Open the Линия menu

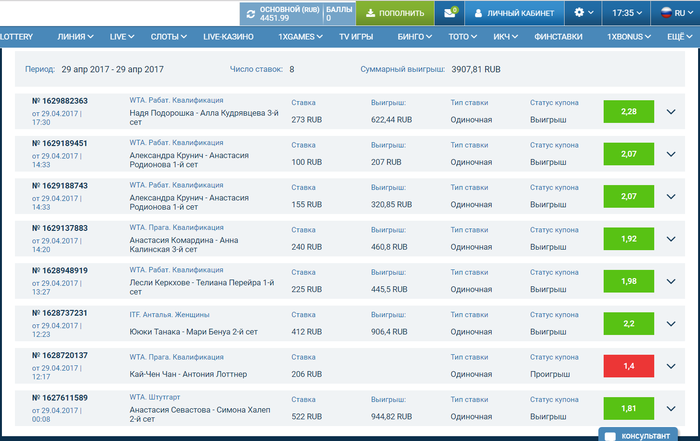click(75, 37)
